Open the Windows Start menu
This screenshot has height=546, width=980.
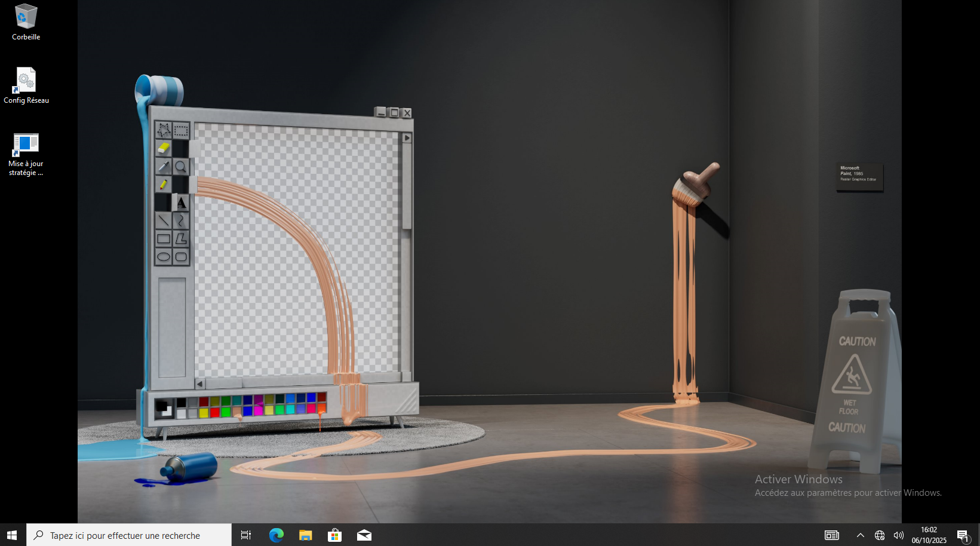tap(13, 535)
